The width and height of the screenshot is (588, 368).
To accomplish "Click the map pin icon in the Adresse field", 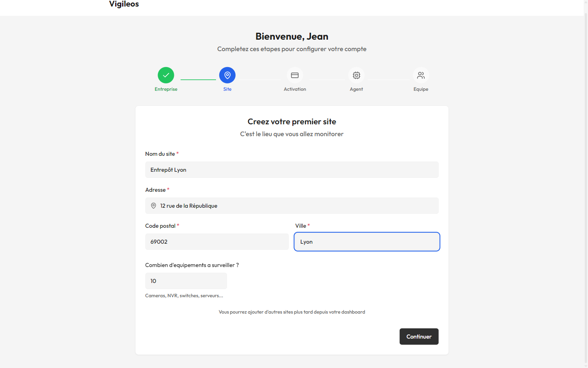I will [154, 206].
